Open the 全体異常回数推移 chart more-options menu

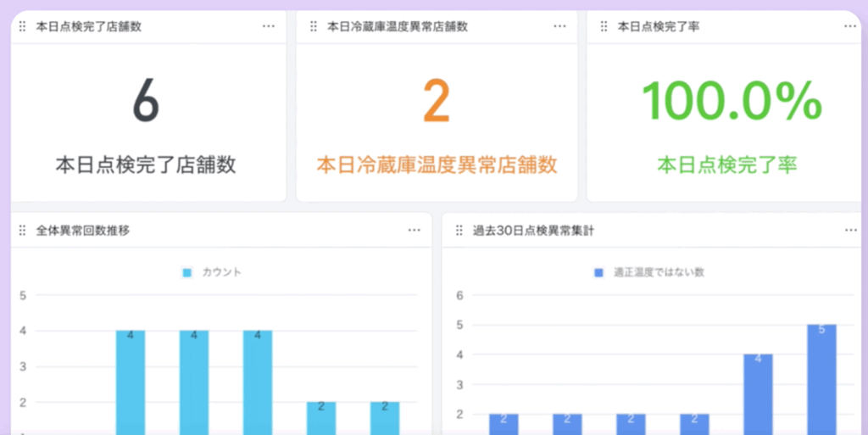[414, 230]
